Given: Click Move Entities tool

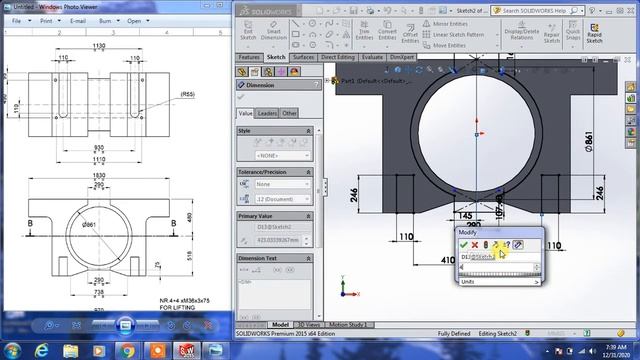Looking at the screenshot, I should coord(444,45).
